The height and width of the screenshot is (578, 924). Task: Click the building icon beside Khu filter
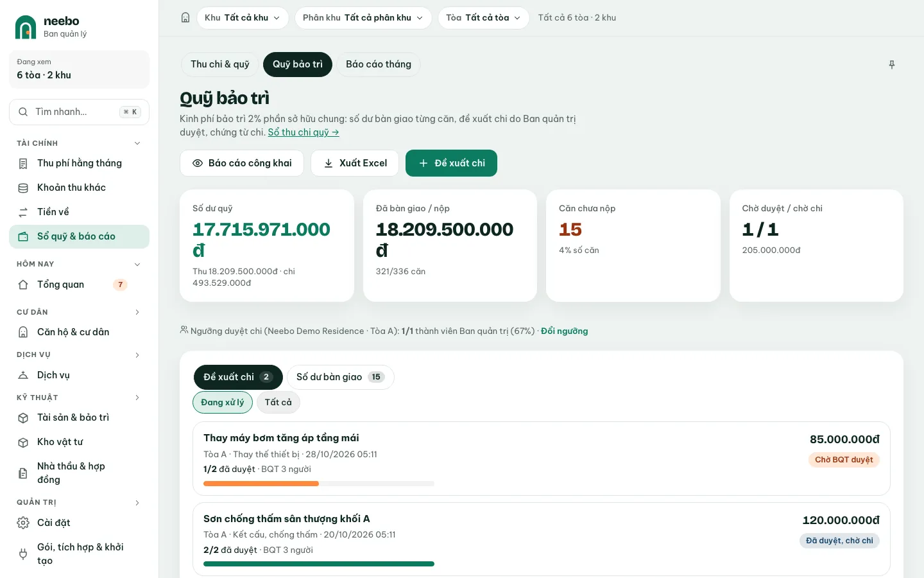coord(185,18)
